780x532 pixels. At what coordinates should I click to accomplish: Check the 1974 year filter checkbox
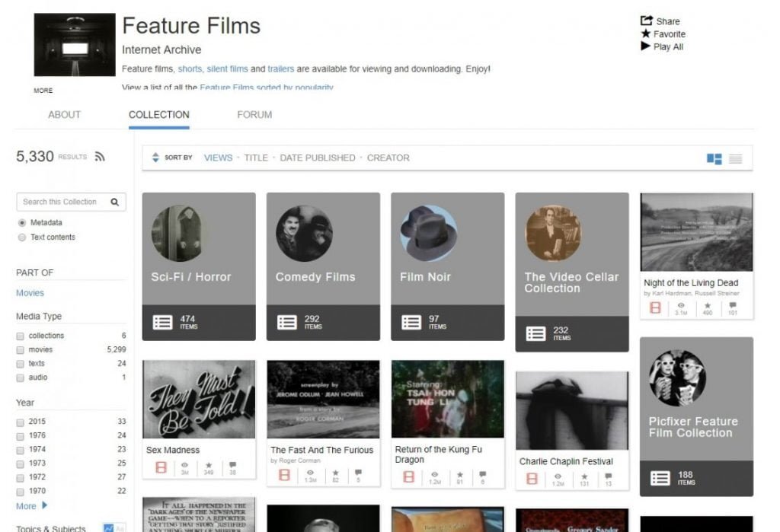pos(21,451)
